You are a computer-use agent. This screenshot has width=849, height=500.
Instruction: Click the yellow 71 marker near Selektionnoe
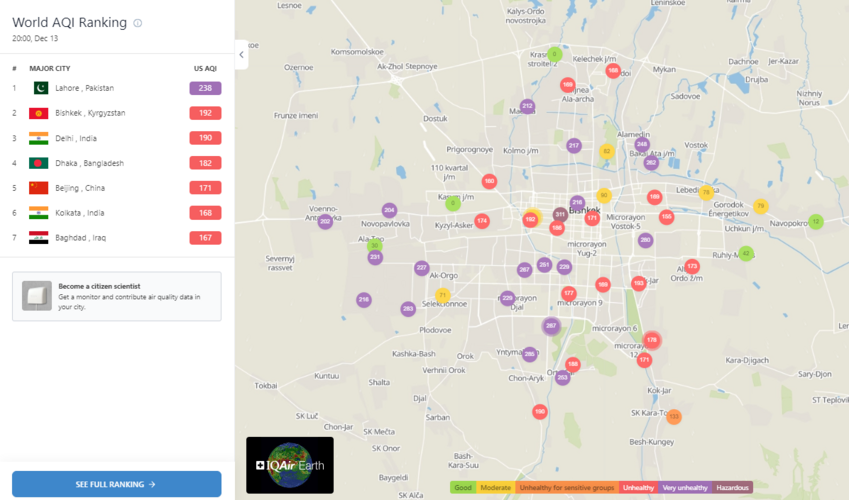[443, 296]
